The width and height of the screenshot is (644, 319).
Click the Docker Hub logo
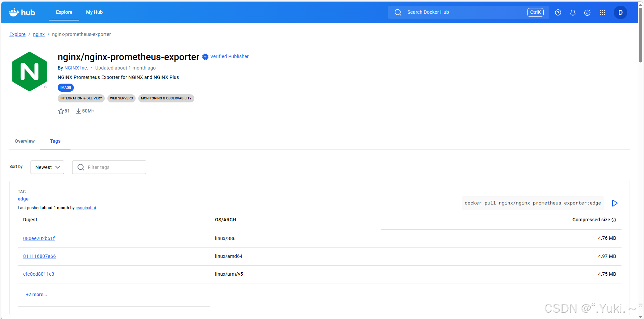point(22,12)
